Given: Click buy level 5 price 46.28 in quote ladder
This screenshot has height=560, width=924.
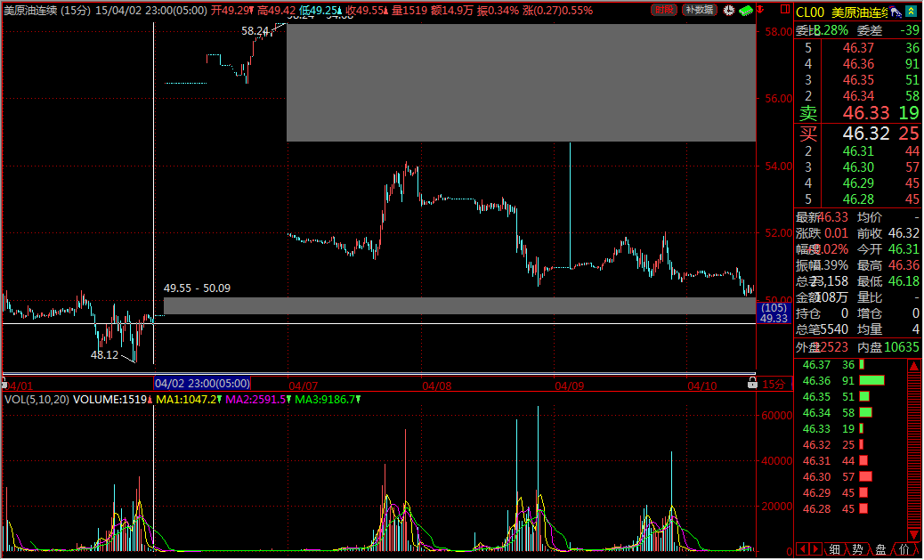Looking at the screenshot, I should click(858, 199).
